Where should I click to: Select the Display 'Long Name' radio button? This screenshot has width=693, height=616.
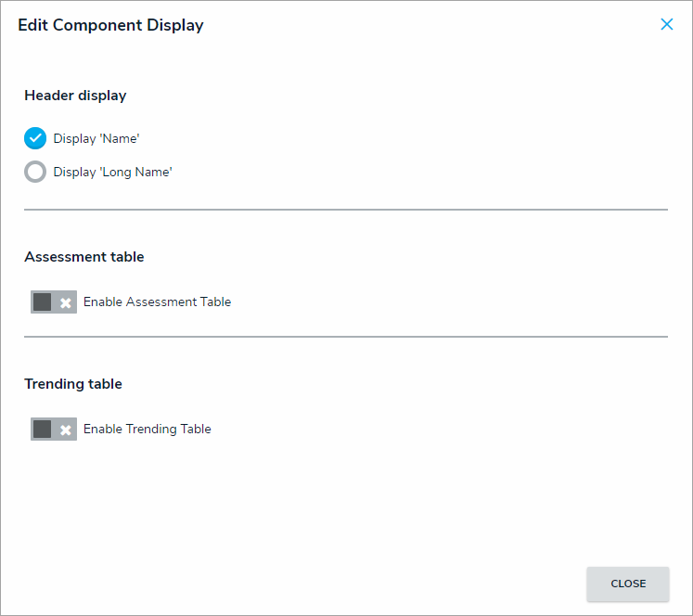(35, 172)
